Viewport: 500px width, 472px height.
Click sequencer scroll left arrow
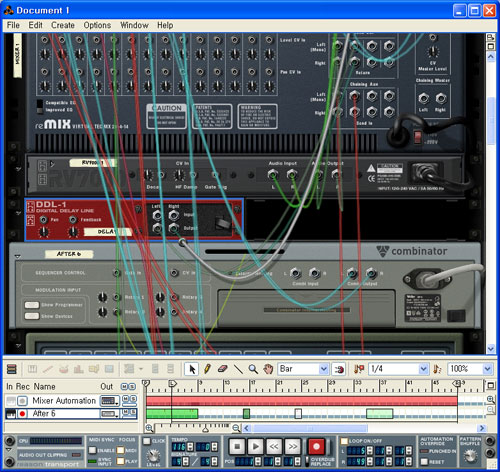point(247,428)
